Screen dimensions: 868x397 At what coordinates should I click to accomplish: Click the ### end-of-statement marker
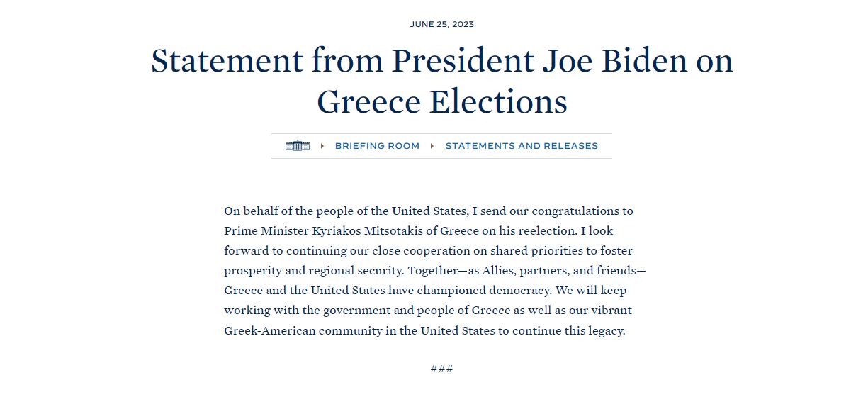click(x=441, y=369)
